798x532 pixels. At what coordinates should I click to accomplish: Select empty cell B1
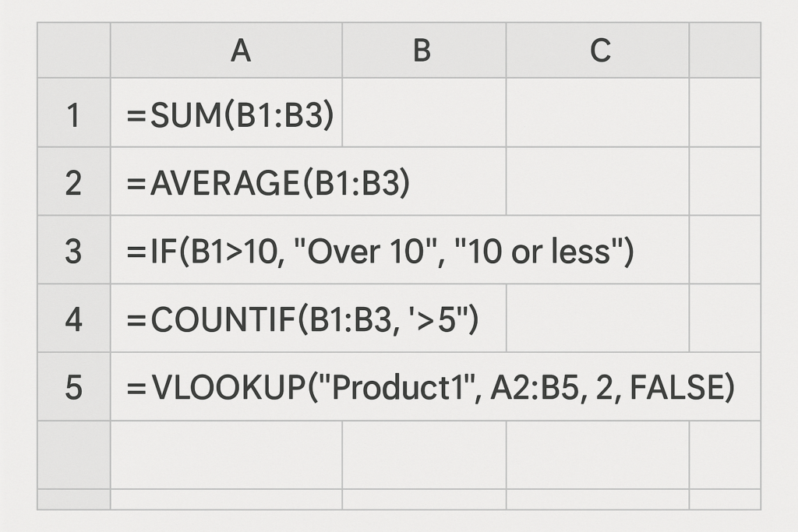[x=424, y=112]
